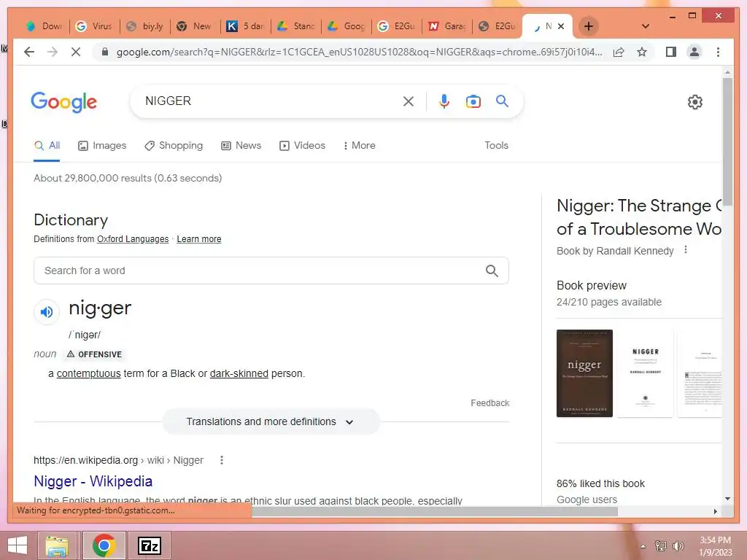The width and height of the screenshot is (747, 560).
Task: Click the magnifier in the dictionary word search
Action: pos(492,271)
